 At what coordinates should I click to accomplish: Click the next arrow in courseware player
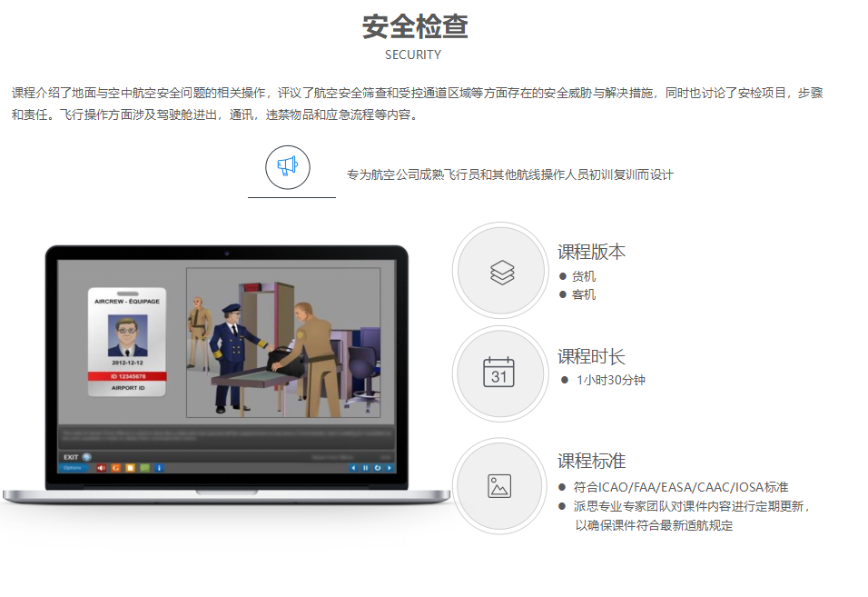[x=390, y=468]
